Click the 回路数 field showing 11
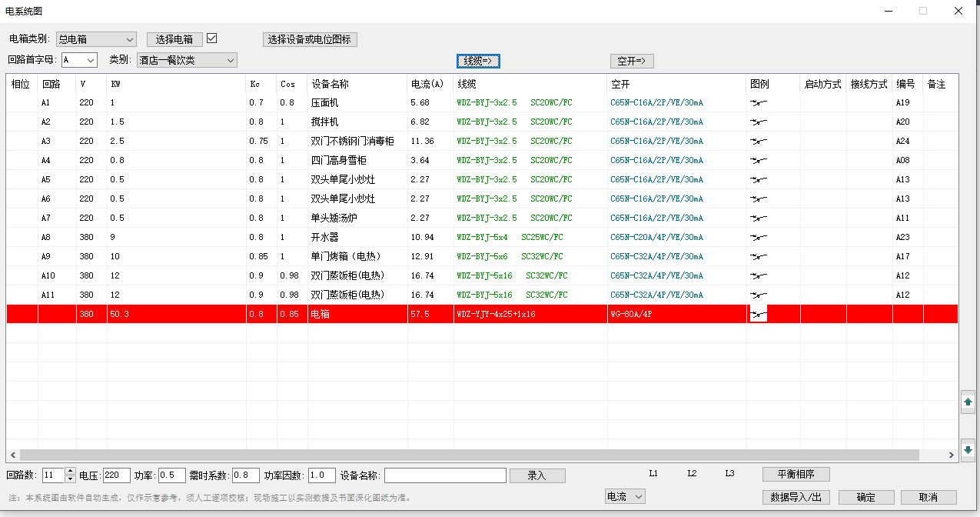Screen dimensions: 980x517 [54, 475]
